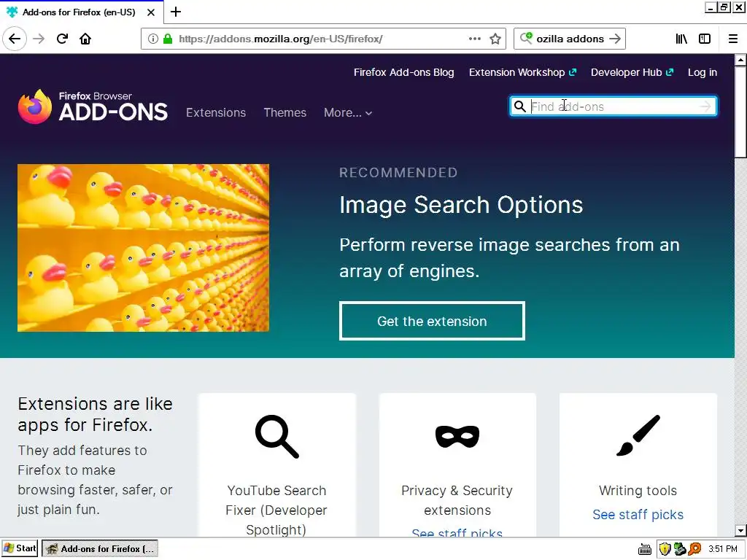This screenshot has width=747, height=560.
Task: Open the Extension Workshop link
Action: (522, 72)
